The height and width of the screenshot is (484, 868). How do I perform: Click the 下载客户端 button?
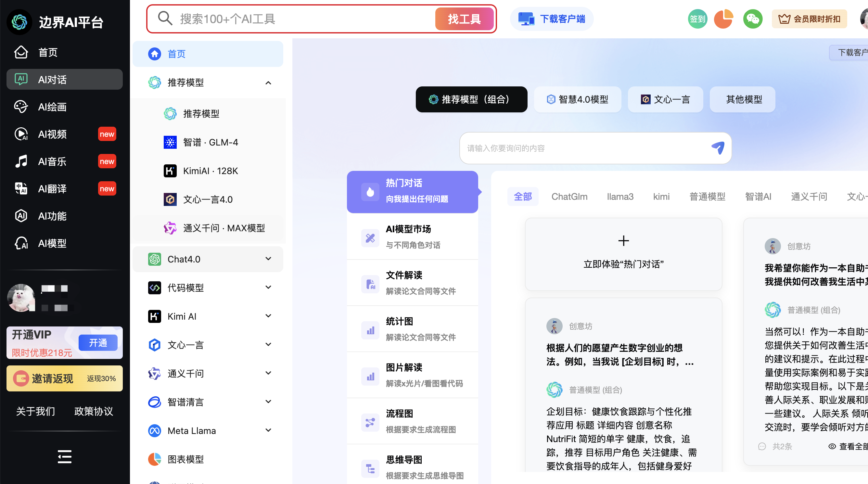click(x=552, y=19)
